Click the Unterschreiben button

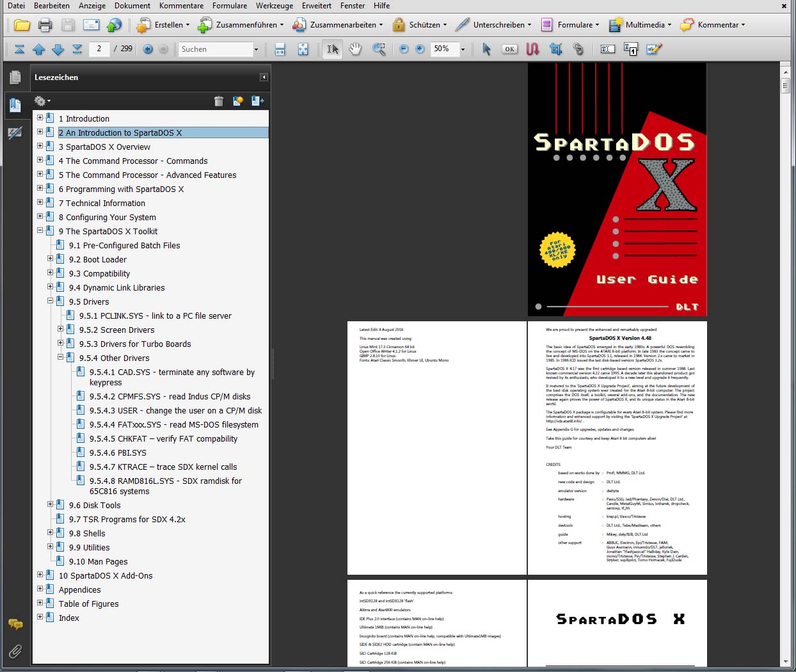[x=493, y=25]
